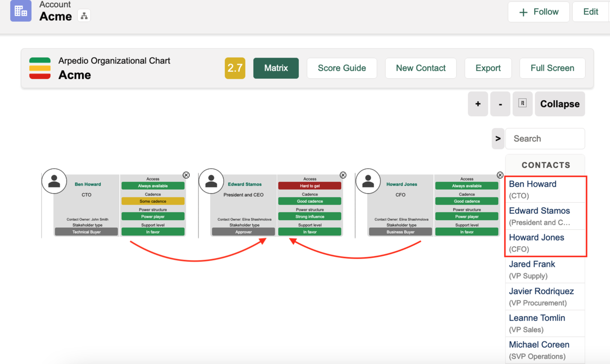Click the Edit button
The image size is (610, 364).
click(x=590, y=12)
